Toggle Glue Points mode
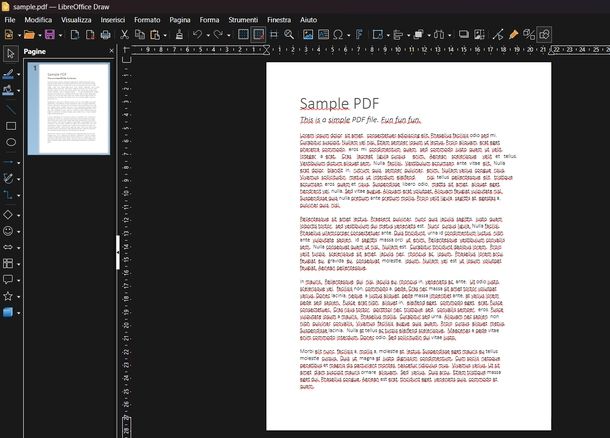 pos(514,35)
